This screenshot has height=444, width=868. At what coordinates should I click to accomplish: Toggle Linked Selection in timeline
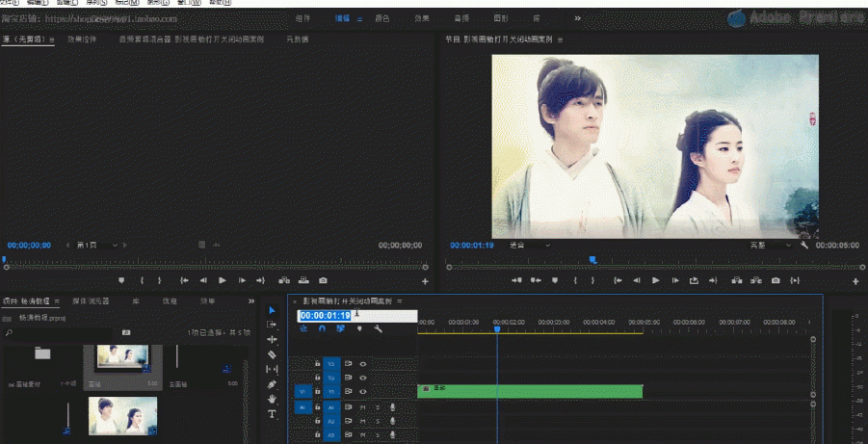pyautogui.click(x=340, y=328)
